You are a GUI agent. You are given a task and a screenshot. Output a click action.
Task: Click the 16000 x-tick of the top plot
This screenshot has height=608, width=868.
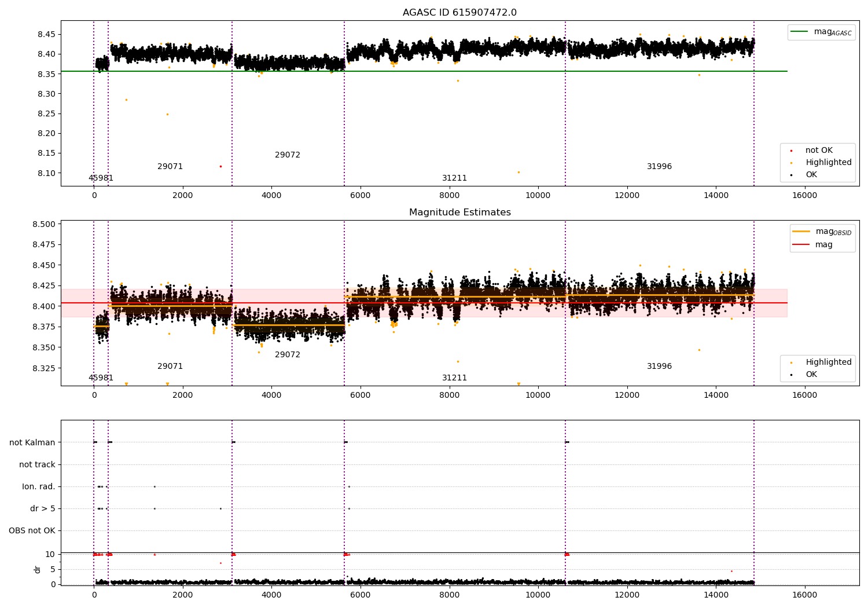pyautogui.click(x=804, y=196)
